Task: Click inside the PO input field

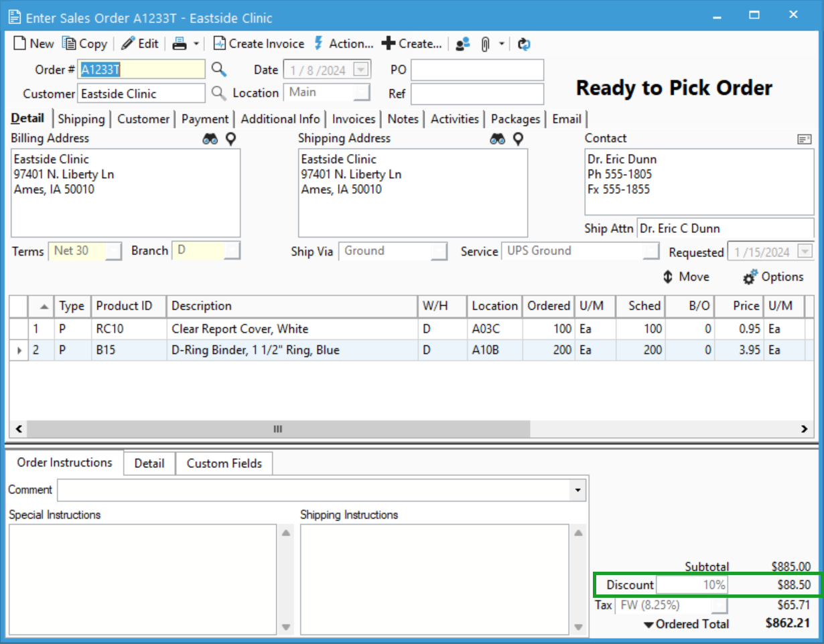Action: (x=477, y=69)
